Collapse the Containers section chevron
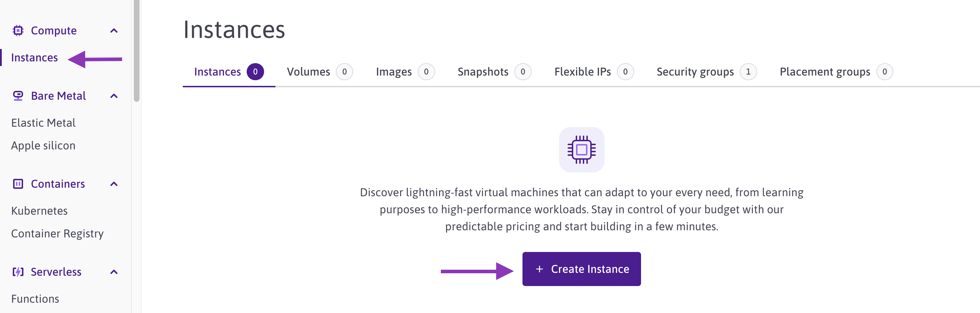This screenshot has width=980, height=313. click(114, 184)
